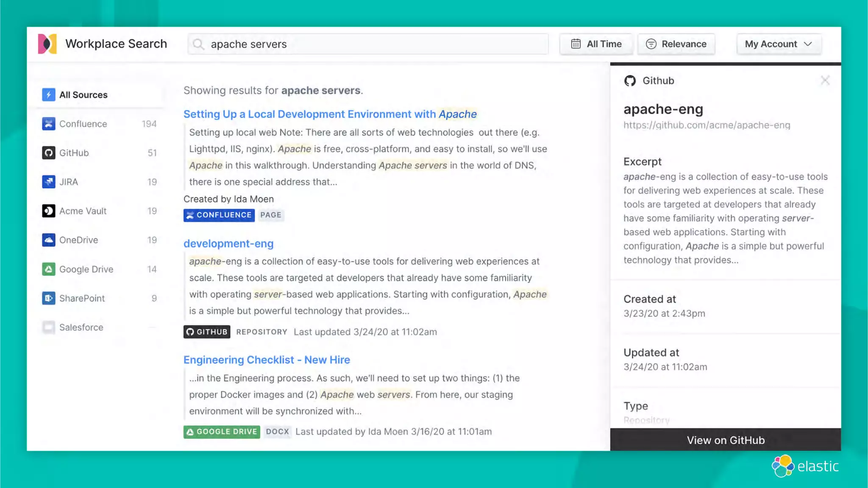868x488 pixels.
Task: Click the JIRA source icon
Action: coord(49,182)
